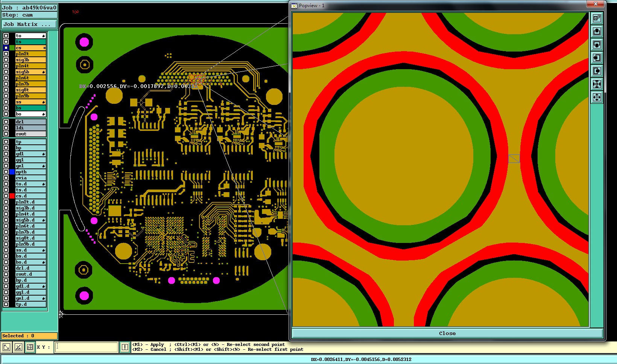Select layer pln6t in the layer list
The width and height of the screenshot is (617, 364).
[x=30, y=78]
